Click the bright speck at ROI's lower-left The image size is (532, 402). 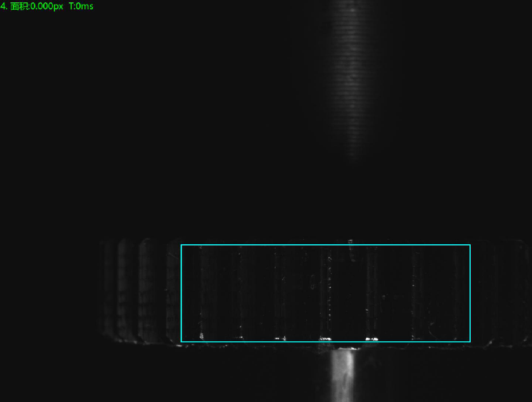point(201,336)
